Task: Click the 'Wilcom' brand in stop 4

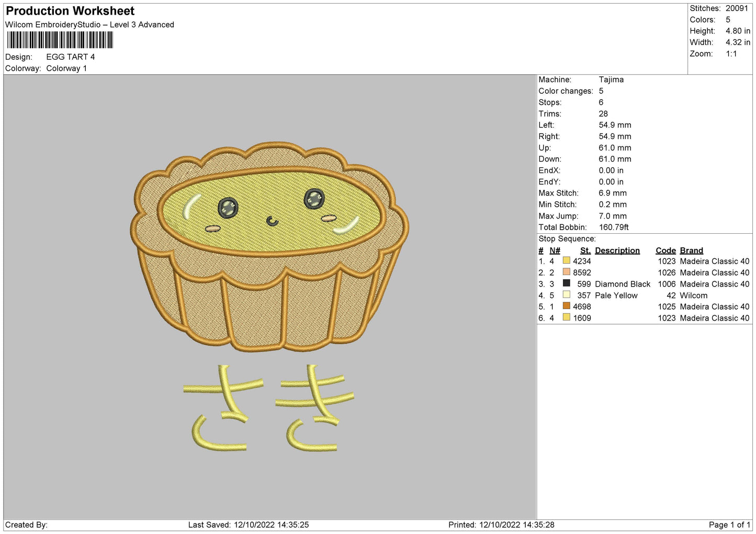Action: [694, 296]
